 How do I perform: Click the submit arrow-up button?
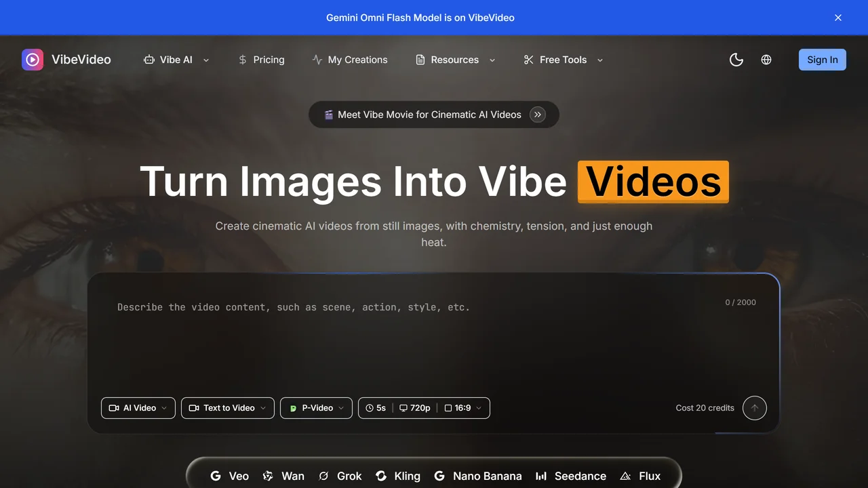[755, 408]
